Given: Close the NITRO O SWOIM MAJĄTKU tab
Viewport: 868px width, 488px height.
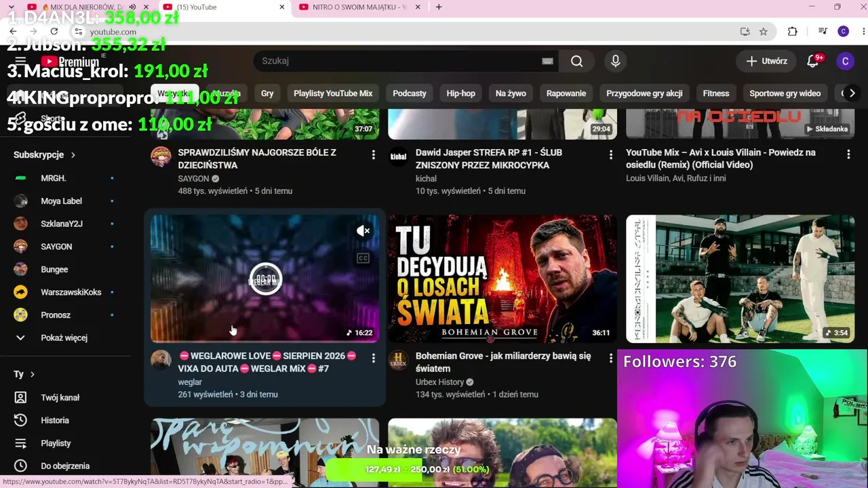Looking at the screenshot, I should point(418,7).
